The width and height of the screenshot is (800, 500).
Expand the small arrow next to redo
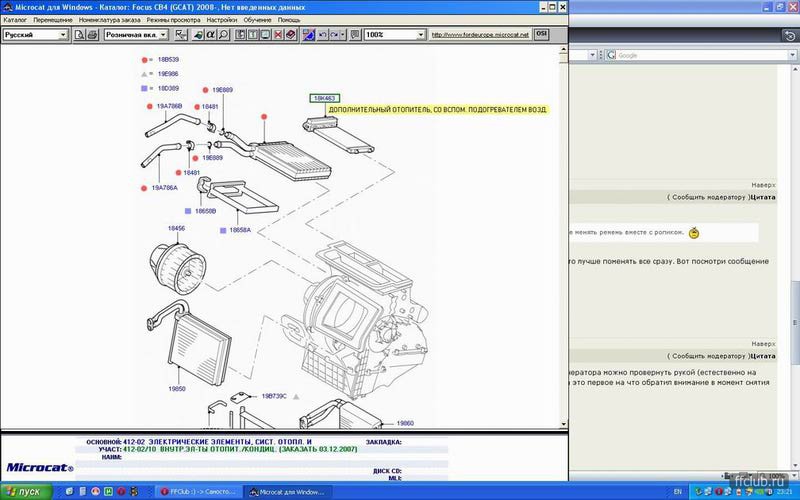(343, 35)
